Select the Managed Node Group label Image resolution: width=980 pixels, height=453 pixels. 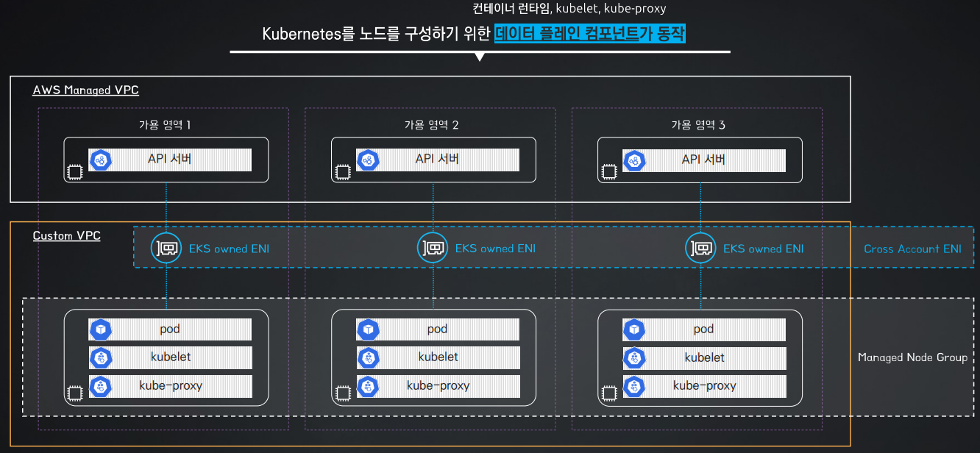(x=912, y=357)
